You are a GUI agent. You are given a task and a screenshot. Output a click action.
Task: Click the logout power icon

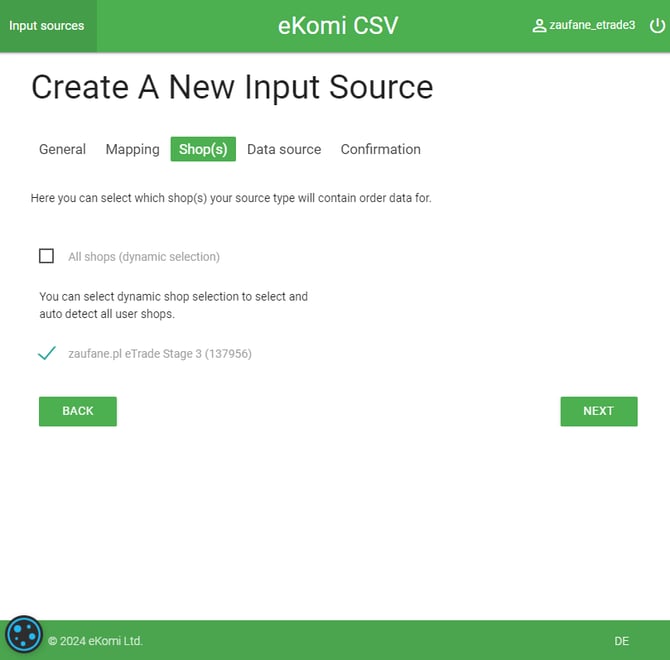pyautogui.click(x=657, y=25)
